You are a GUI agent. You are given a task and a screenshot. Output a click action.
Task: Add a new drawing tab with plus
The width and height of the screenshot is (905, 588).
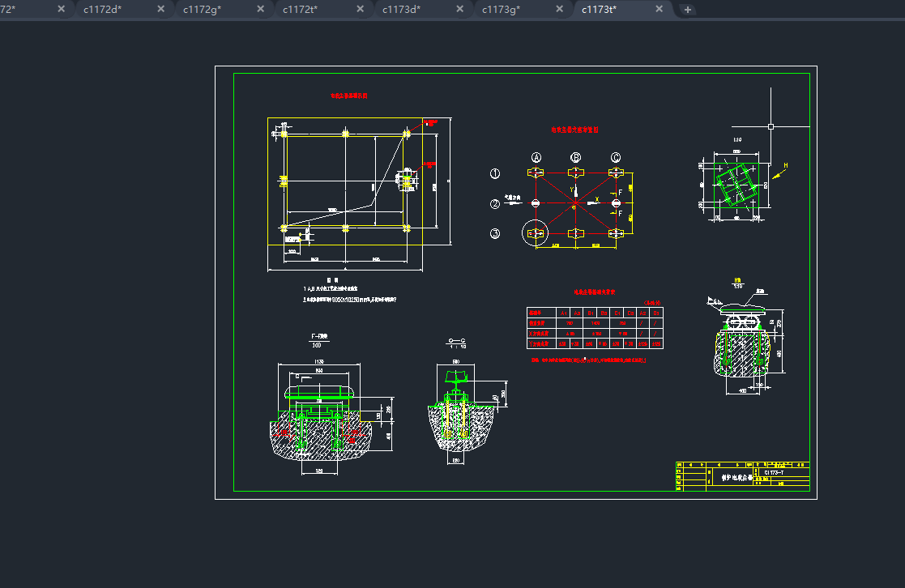pos(687,9)
